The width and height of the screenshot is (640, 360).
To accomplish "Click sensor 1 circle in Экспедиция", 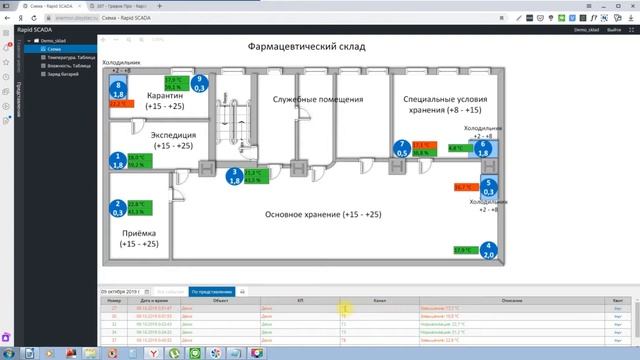I will [x=118, y=160].
